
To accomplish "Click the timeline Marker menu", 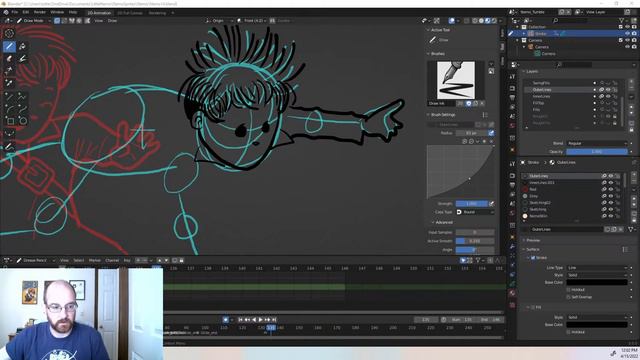I will [95, 260].
